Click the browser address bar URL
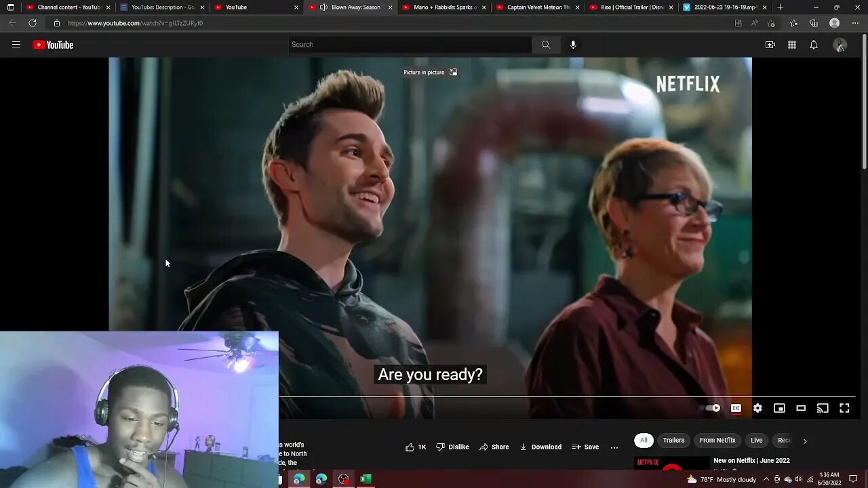The image size is (868, 488). point(135,23)
